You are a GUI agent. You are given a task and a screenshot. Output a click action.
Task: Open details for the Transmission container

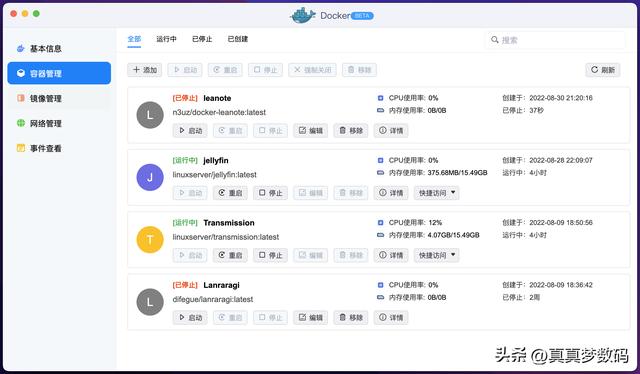tap(391, 255)
